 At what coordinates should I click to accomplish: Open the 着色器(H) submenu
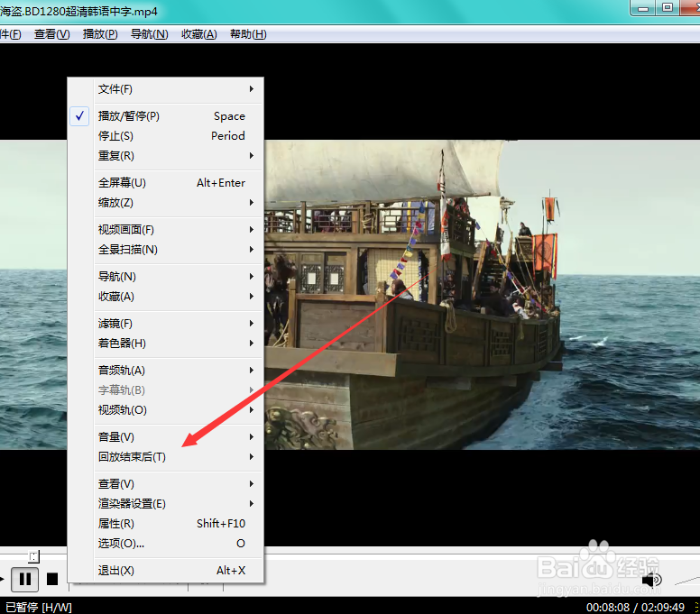166,344
